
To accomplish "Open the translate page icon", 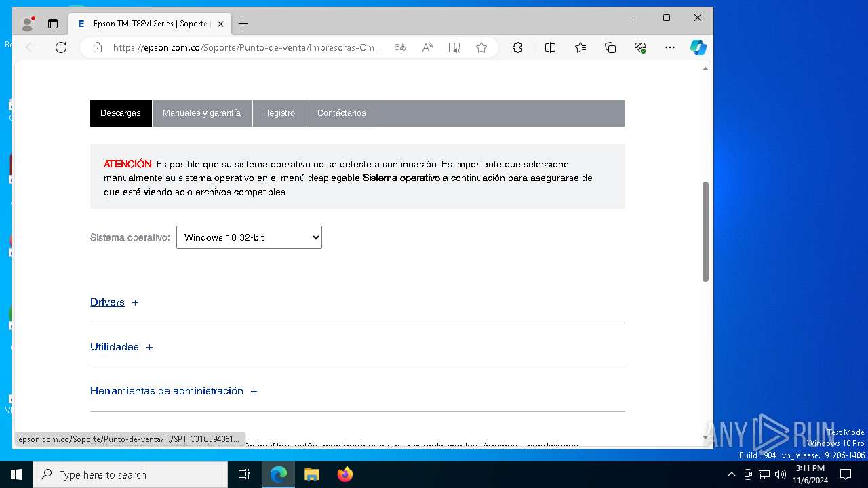I will point(400,47).
